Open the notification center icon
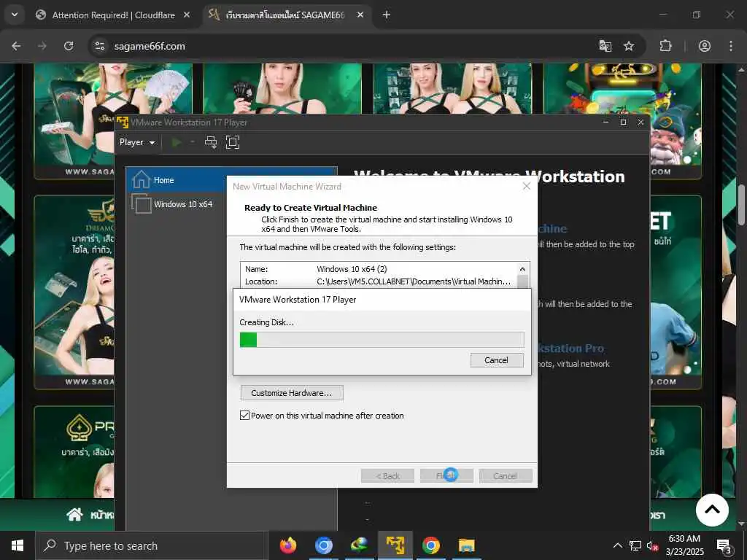Image resolution: width=747 pixels, height=560 pixels. [x=724, y=545]
